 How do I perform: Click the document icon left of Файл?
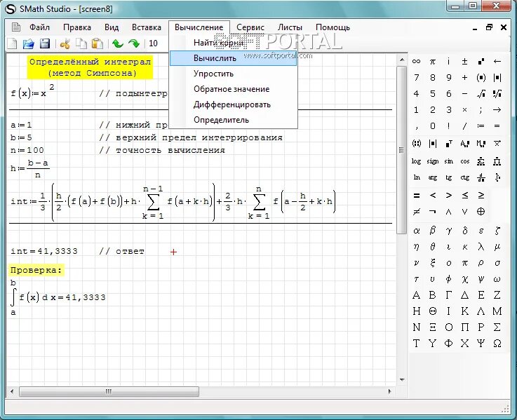pos(16,27)
